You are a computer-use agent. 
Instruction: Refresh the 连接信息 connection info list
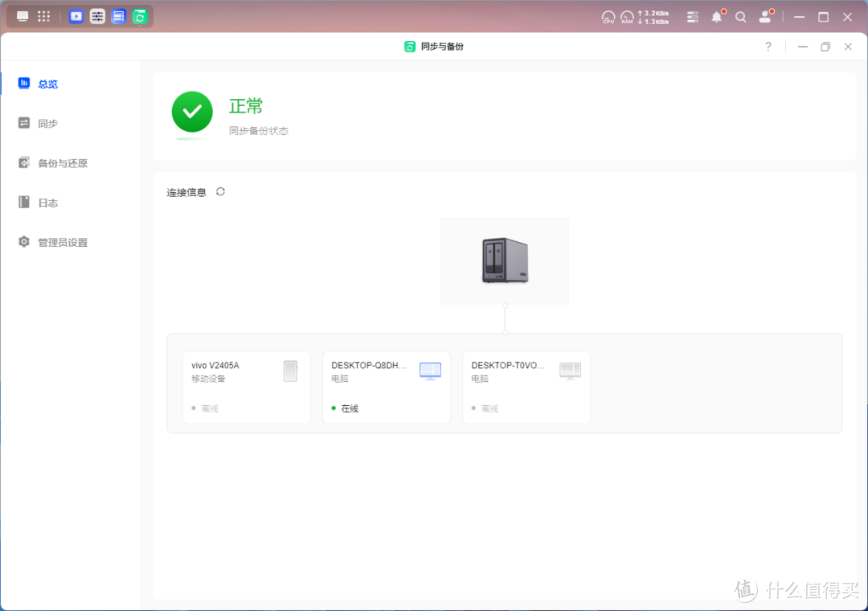pyautogui.click(x=219, y=191)
